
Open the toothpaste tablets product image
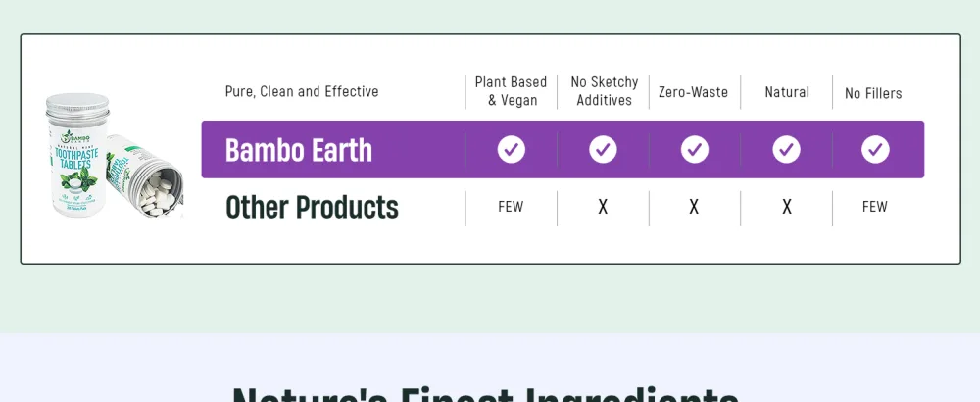tap(115, 156)
